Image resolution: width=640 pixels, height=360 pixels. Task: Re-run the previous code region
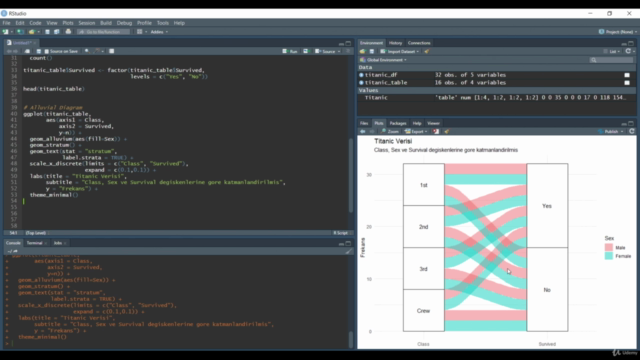tap(306, 51)
